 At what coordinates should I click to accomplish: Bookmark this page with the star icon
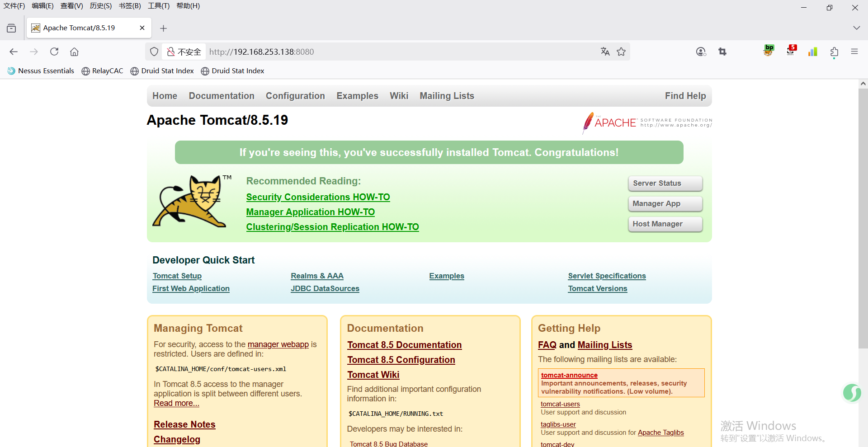[621, 52]
